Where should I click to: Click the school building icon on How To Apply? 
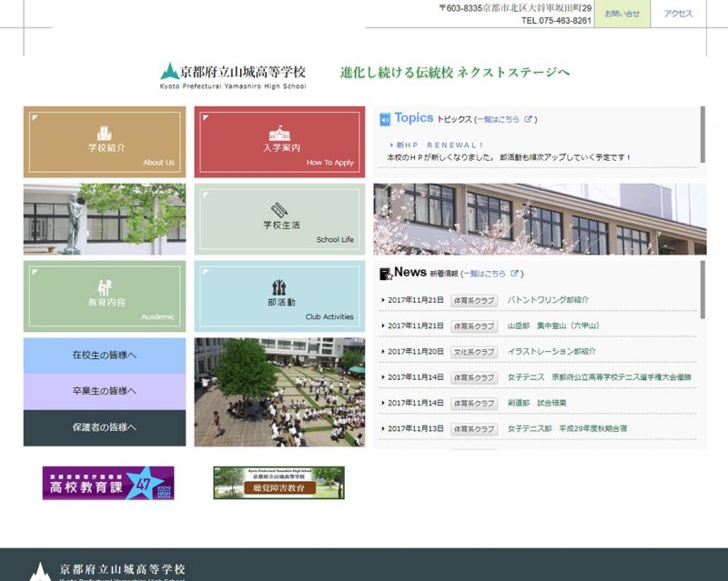pos(280,133)
